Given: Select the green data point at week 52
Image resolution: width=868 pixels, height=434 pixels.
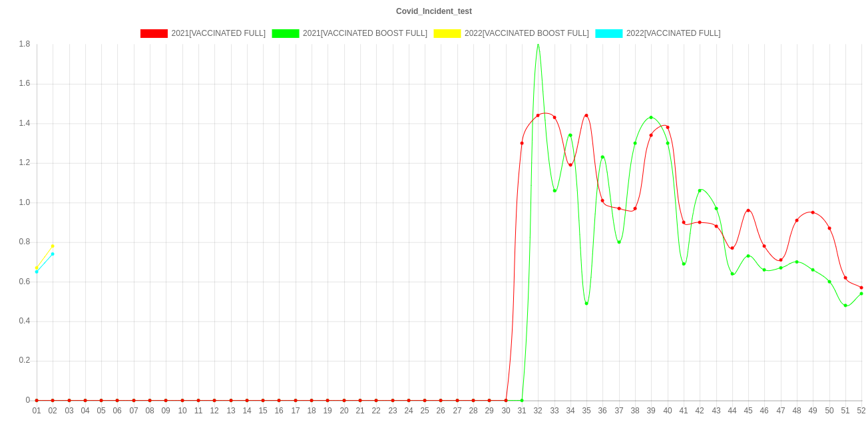Looking at the screenshot, I should [861, 294].
